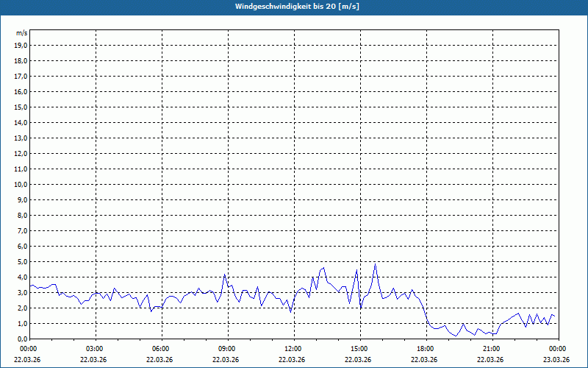Screen dimensions: 588x368
Task: Click the highest wind speed peak after 15:00
Action: tap(375, 264)
